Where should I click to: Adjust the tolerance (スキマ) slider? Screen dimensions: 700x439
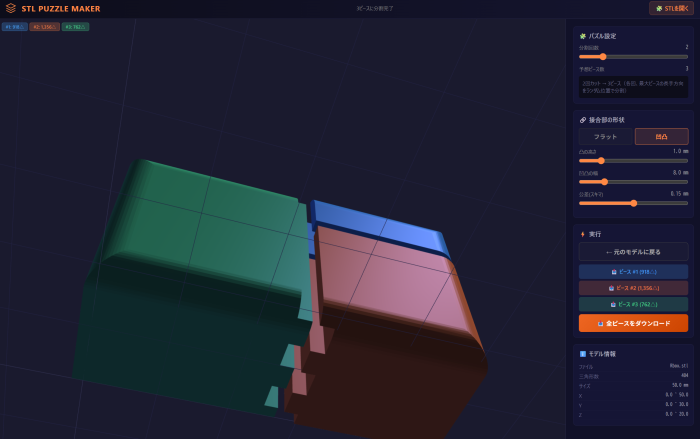tap(634, 203)
